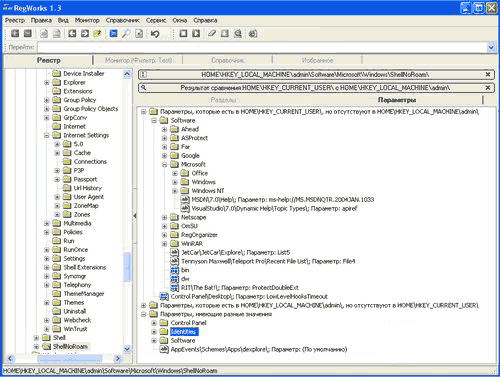Screen dimensions: 500x377
Task: Click the undo arrow toolbar icon
Action: point(155,33)
